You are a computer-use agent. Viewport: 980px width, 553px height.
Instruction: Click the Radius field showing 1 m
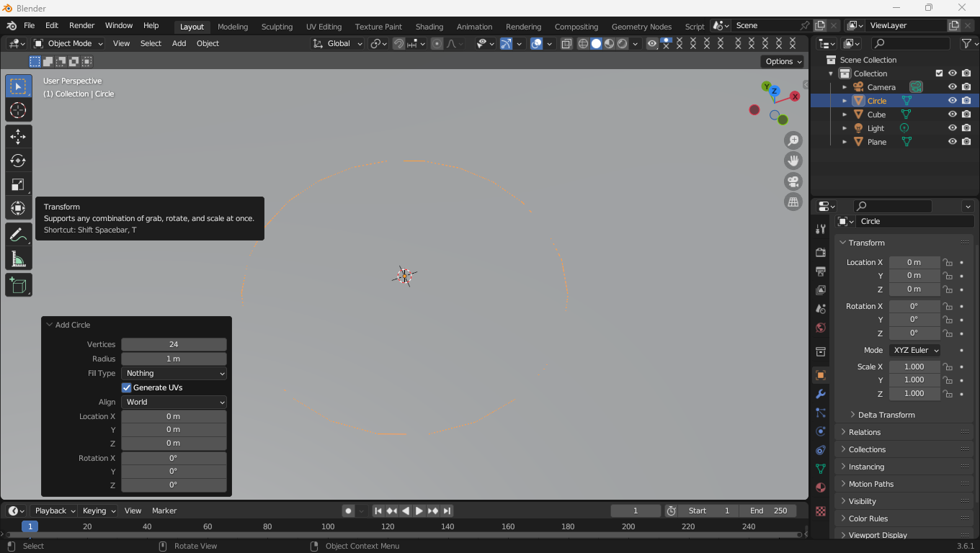(174, 359)
